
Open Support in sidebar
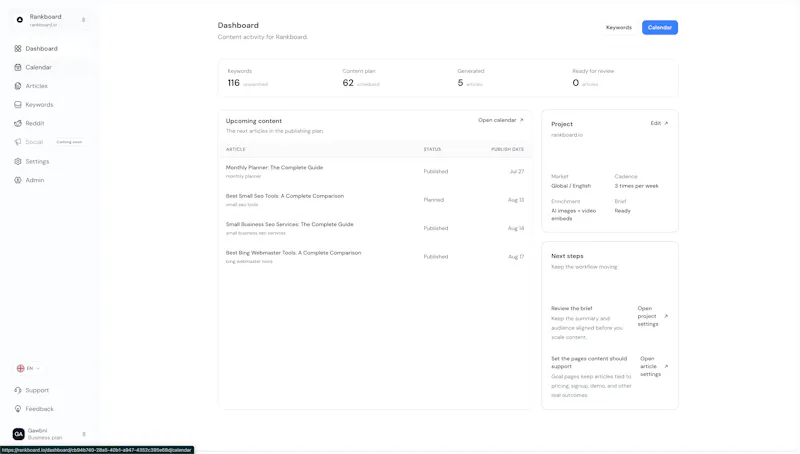pyautogui.click(x=48, y=390)
